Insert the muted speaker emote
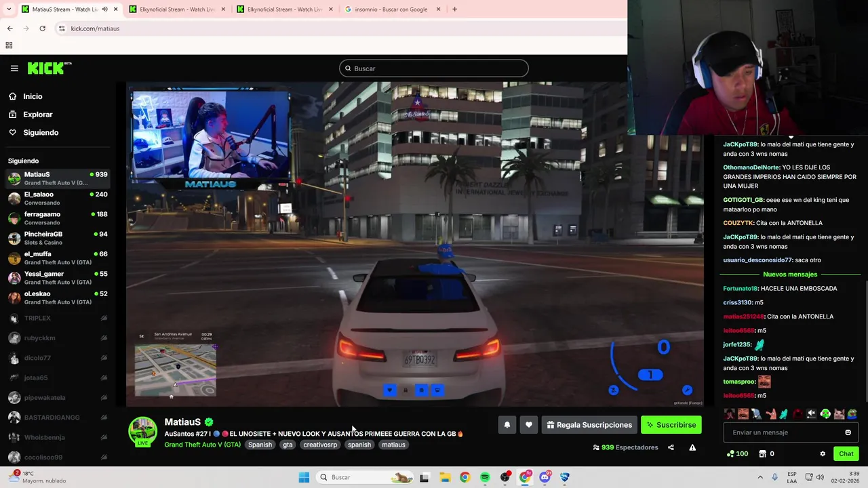868x488 pixels. 811,414
